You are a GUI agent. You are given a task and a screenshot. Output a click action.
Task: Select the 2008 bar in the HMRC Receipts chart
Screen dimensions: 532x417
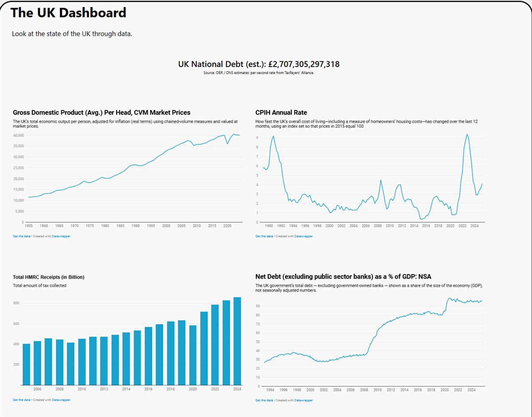coord(60,362)
